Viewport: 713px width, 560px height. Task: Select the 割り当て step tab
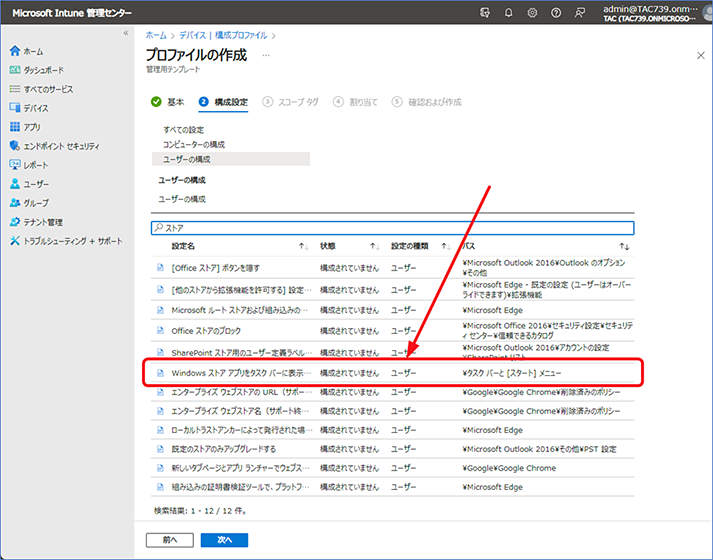(355, 102)
